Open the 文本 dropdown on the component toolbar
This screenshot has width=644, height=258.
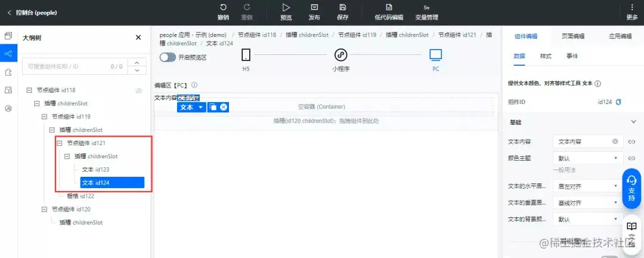point(191,107)
